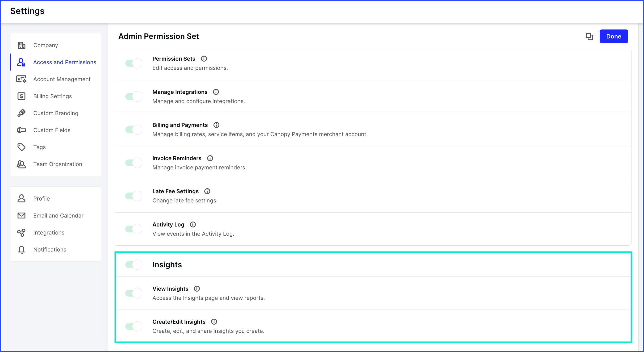The image size is (644, 352).
Task: Click info icon next to Activity Log
Action: coord(192,225)
